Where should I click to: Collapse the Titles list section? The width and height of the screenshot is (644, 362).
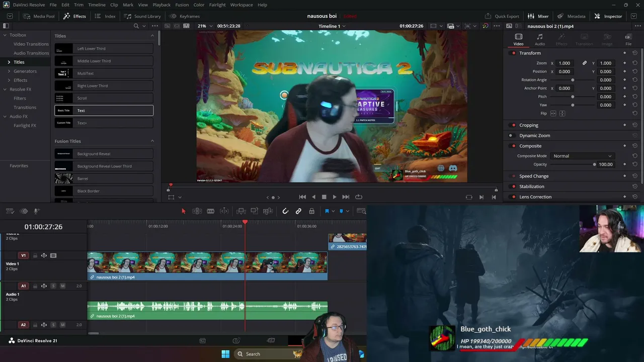point(152,36)
